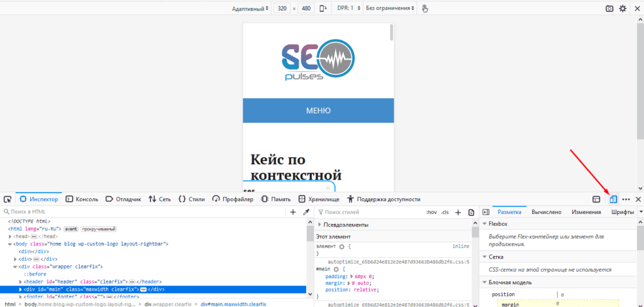The height and width of the screenshot is (307, 644).
Task: Collapse the Flexbox section
Action: tap(484, 224)
